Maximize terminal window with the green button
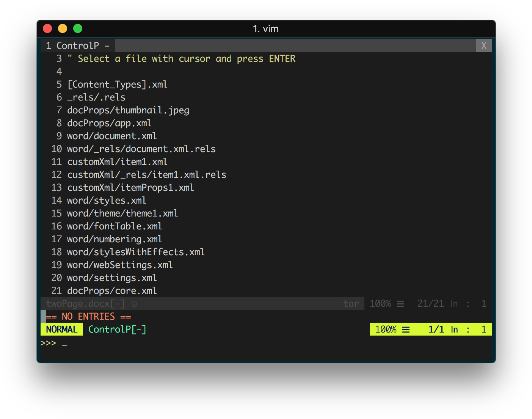532x419 pixels. tap(78, 28)
